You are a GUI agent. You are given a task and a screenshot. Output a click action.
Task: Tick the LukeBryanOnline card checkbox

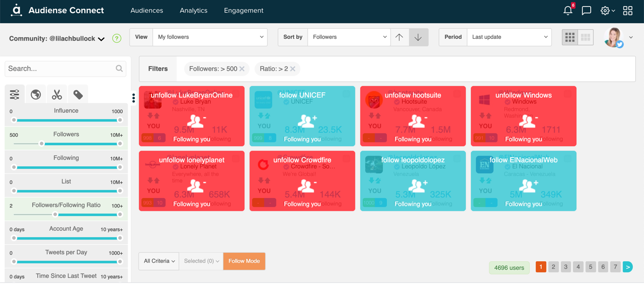pyautogui.click(x=236, y=94)
